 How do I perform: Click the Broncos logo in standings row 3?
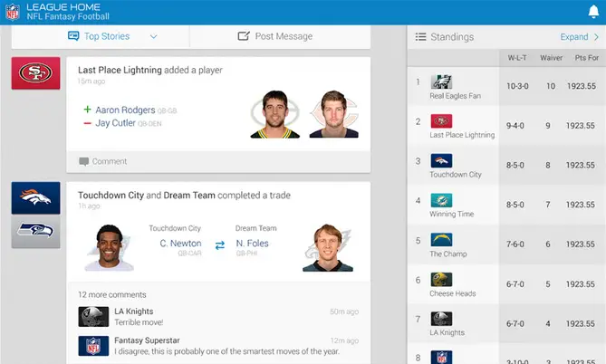pos(441,160)
